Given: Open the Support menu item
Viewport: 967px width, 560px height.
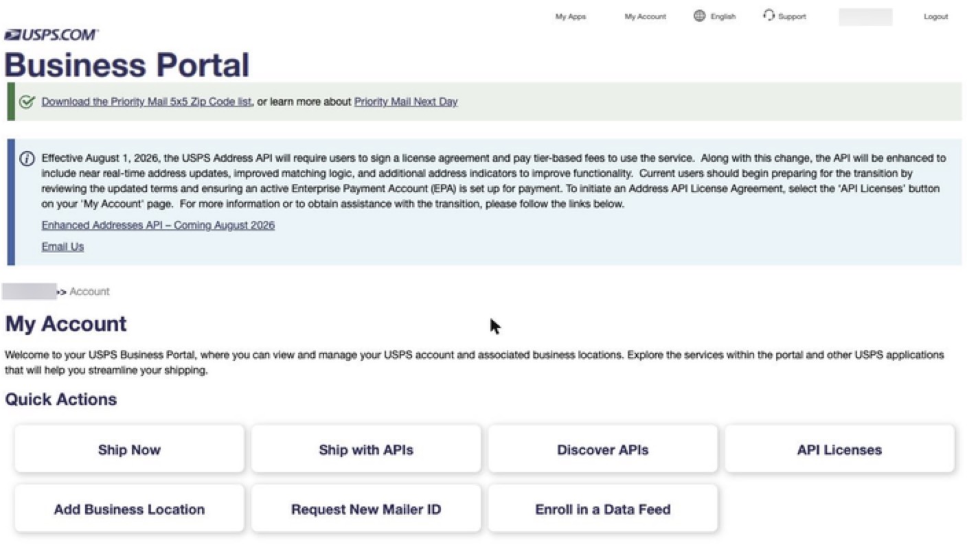Looking at the screenshot, I should tap(792, 16).
